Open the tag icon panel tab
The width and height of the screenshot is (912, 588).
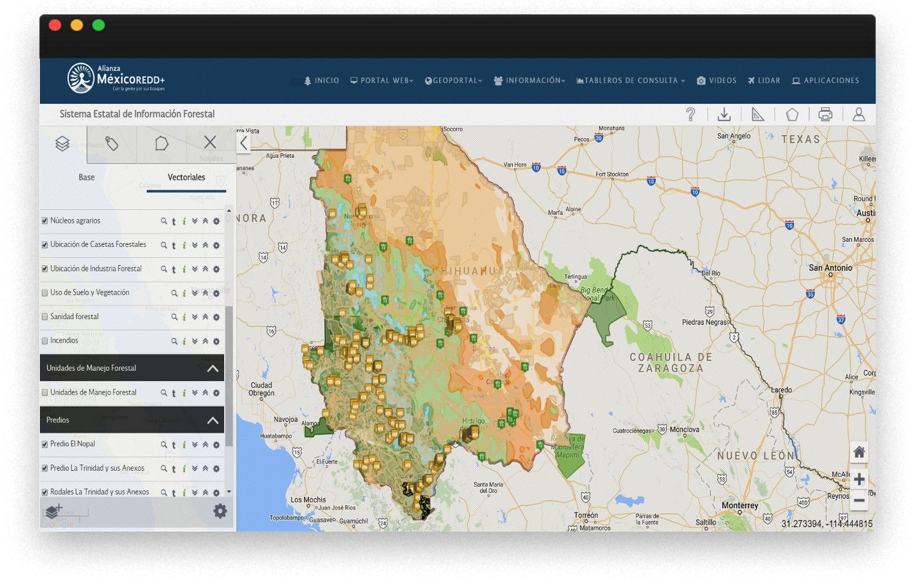(x=112, y=144)
